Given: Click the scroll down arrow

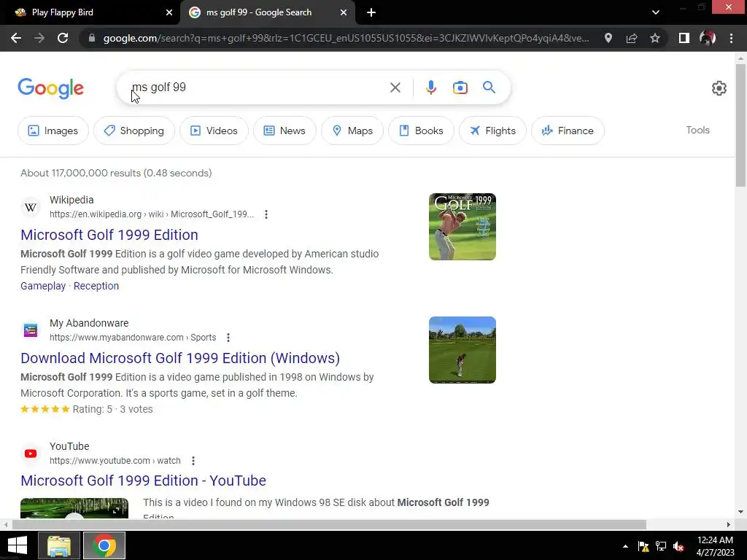Looking at the screenshot, I should click(740, 512).
